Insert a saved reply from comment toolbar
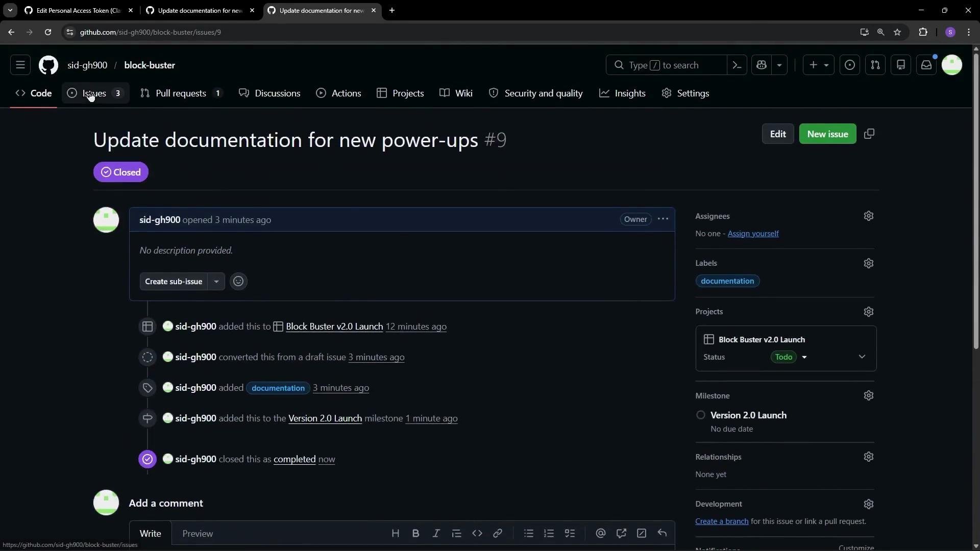 pos(662,533)
